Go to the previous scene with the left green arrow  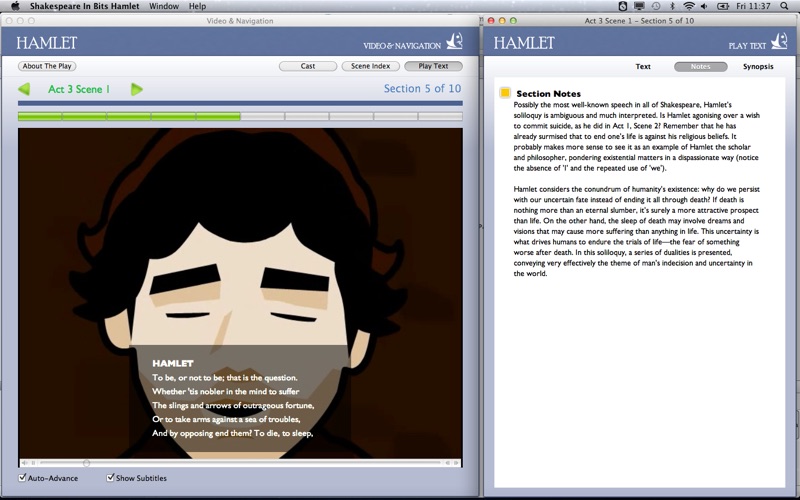[23, 89]
